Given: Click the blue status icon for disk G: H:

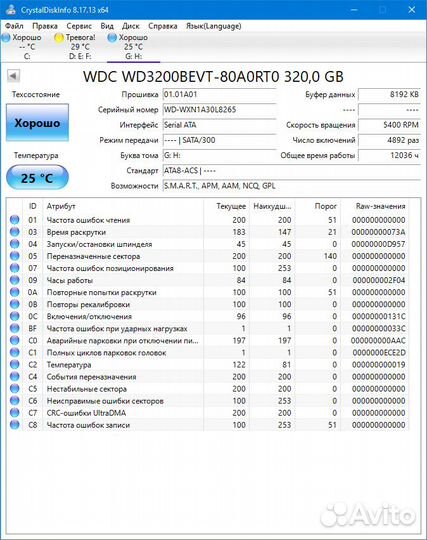Looking at the screenshot, I should pyautogui.click(x=112, y=37).
